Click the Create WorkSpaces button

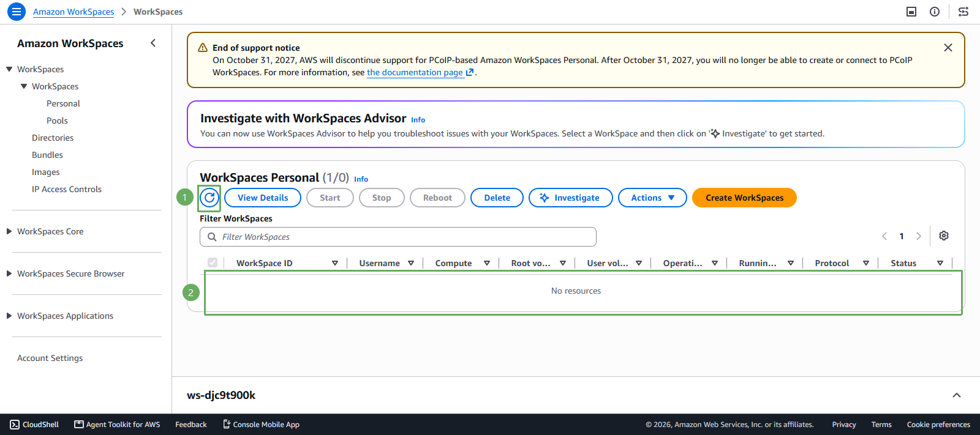[x=744, y=198]
